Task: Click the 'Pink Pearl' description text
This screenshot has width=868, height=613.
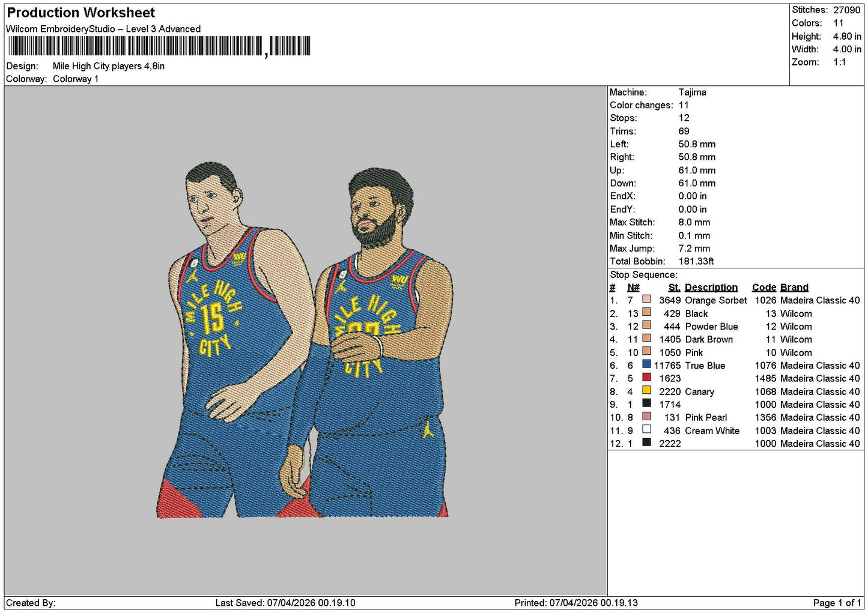Action: pyautogui.click(x=706, y=417)
